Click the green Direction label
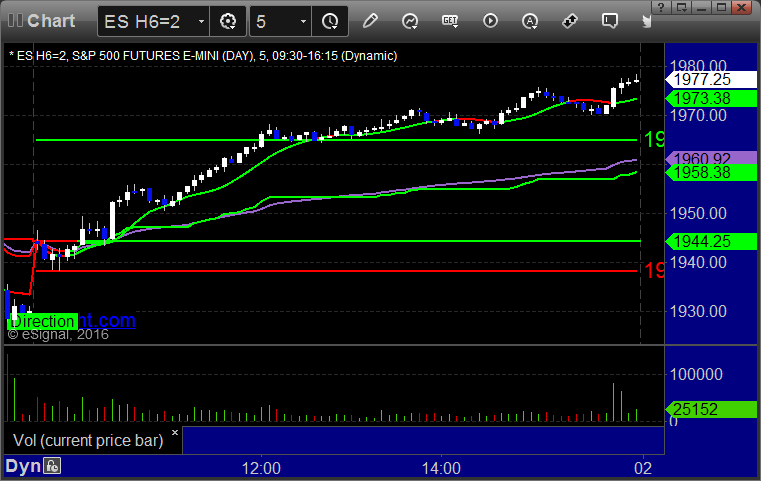Viewport: 761px width, 481px height. (x=42, y=321)
